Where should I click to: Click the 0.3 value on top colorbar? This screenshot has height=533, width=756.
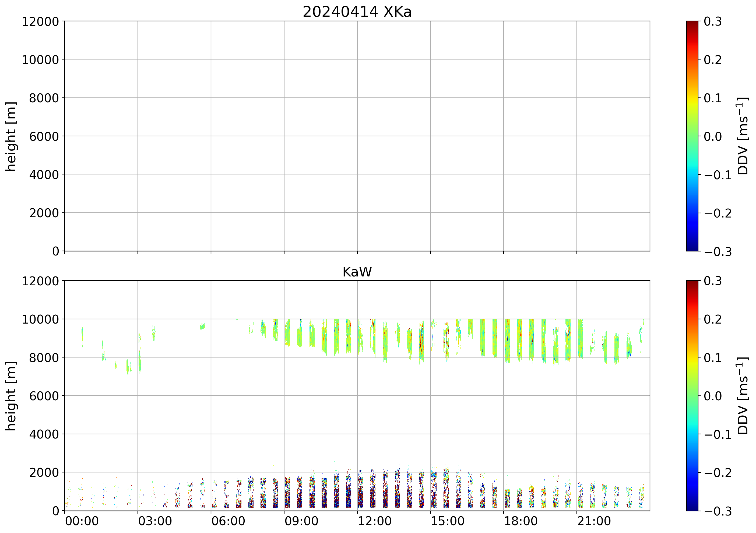tap(713, 22)
